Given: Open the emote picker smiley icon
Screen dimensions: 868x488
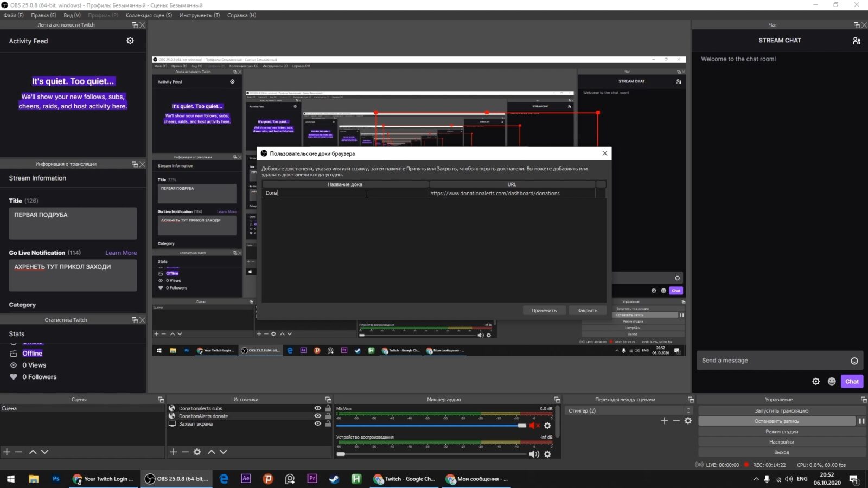Looking at the screenshot, I should [x=832, y=382].
